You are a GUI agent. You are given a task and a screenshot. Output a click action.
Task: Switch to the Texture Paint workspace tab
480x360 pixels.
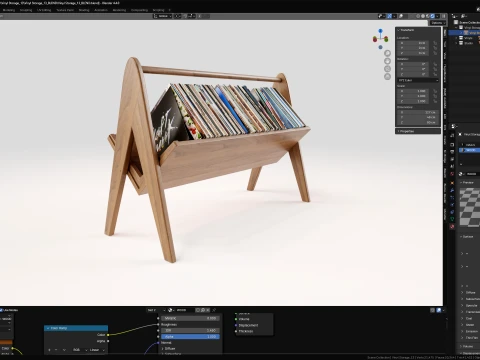65,10
